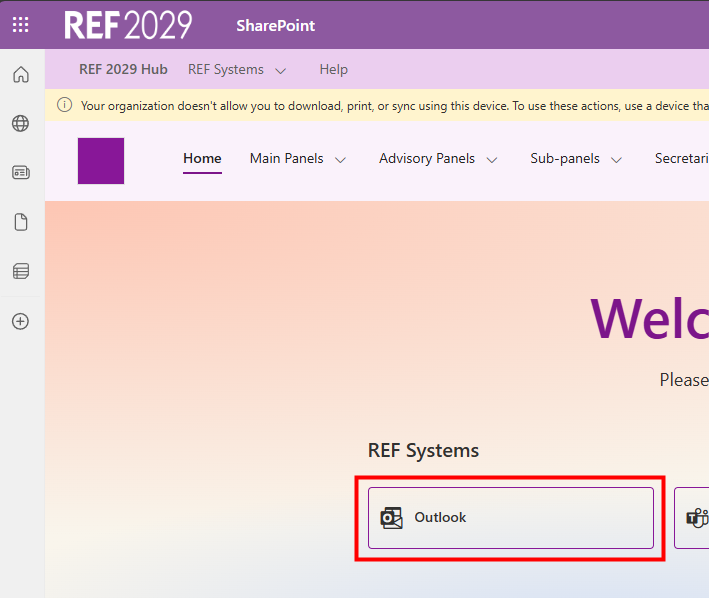Click the Teams icon quick link

[x=697, y=518]
